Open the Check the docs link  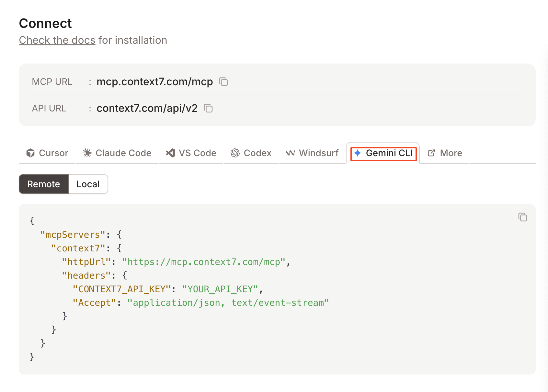57,40
